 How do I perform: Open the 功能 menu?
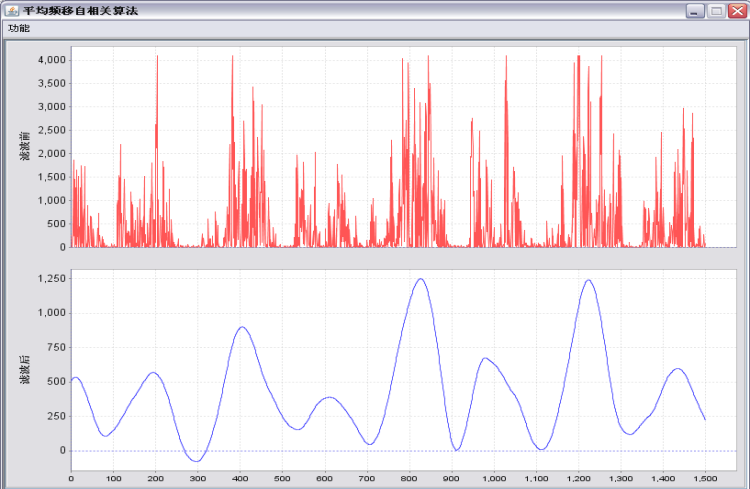click(18, 28)
